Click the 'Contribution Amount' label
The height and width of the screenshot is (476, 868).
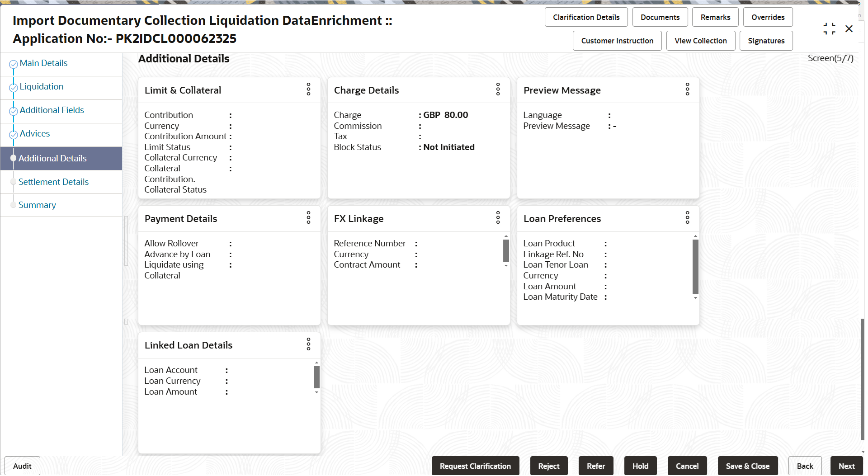(185, 137)
